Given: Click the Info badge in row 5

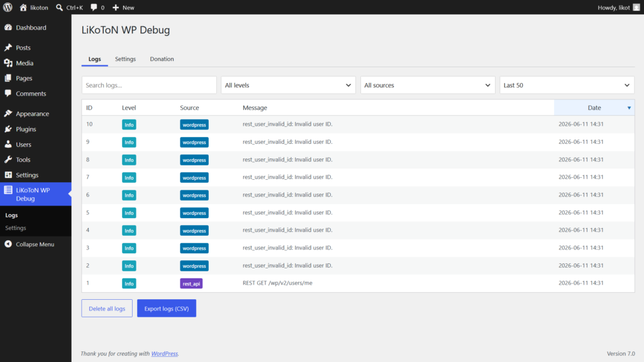Looking at the screenshot, I should point(129,213).
